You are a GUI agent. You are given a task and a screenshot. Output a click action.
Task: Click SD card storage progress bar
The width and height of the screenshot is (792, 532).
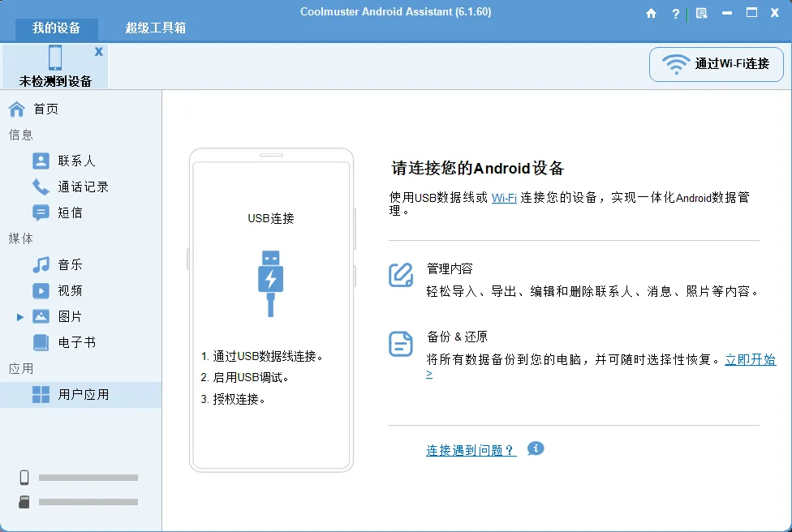[88, 502]
